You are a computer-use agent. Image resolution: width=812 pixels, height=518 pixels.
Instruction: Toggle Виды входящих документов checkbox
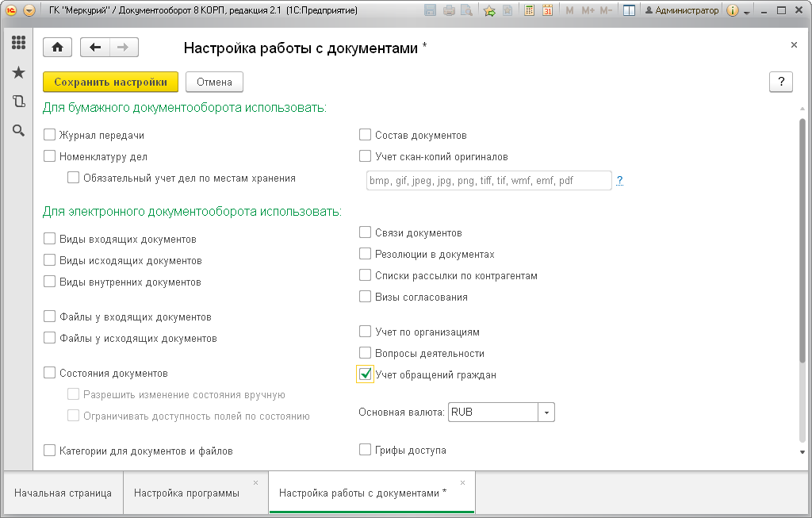tap(50, 238)
